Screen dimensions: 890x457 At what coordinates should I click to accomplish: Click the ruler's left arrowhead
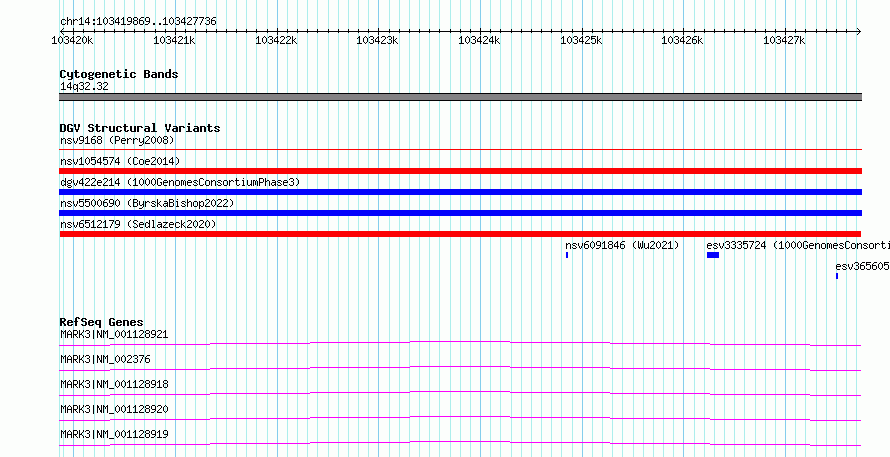pyautogui.click(x=62, y=31)
